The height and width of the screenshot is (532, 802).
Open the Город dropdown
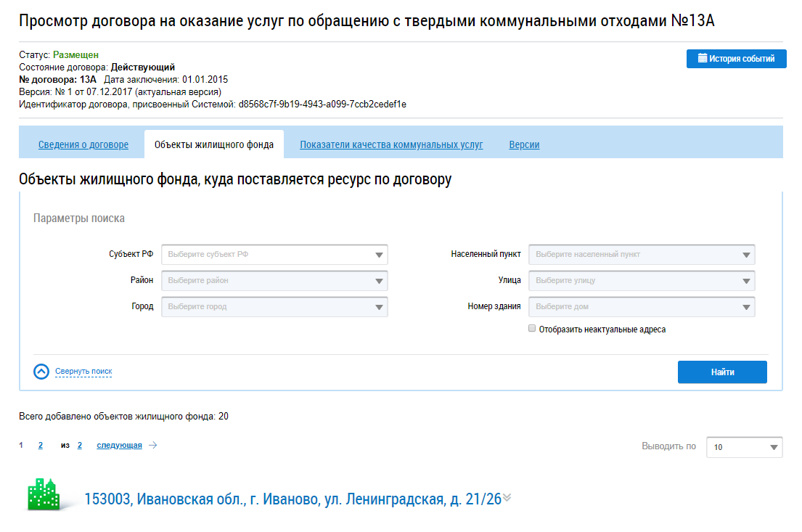coord(274,307)
